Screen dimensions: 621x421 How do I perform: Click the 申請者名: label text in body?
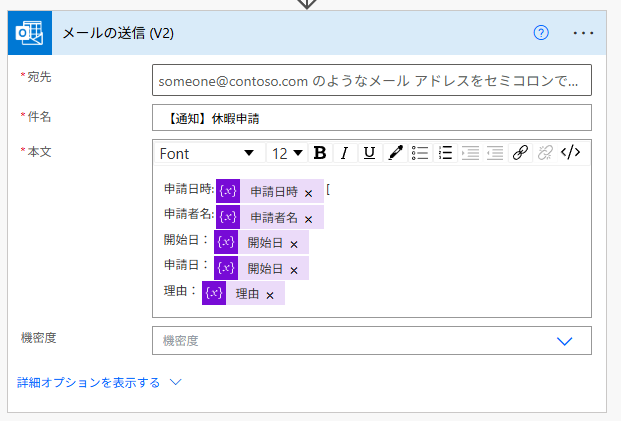tap(189, 214)
